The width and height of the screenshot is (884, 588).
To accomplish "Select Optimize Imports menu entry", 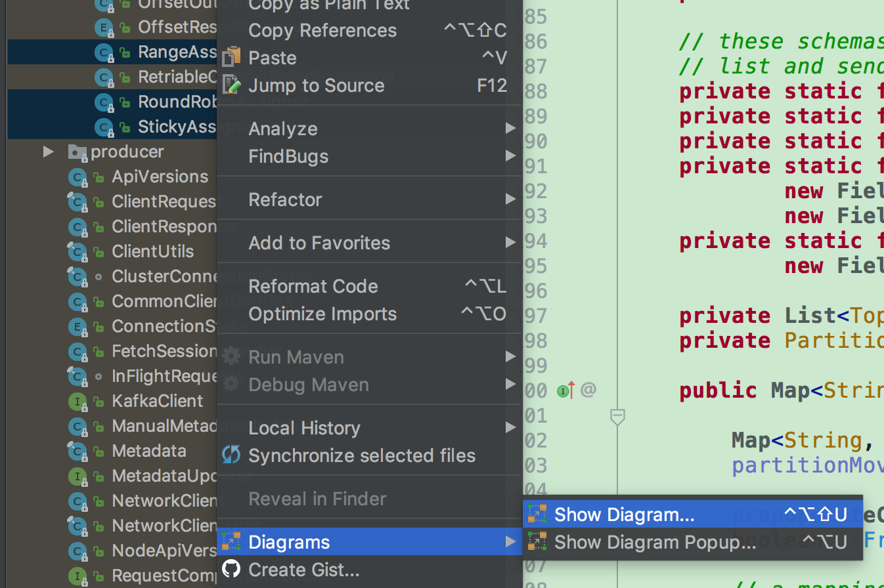I will (369, 314).
